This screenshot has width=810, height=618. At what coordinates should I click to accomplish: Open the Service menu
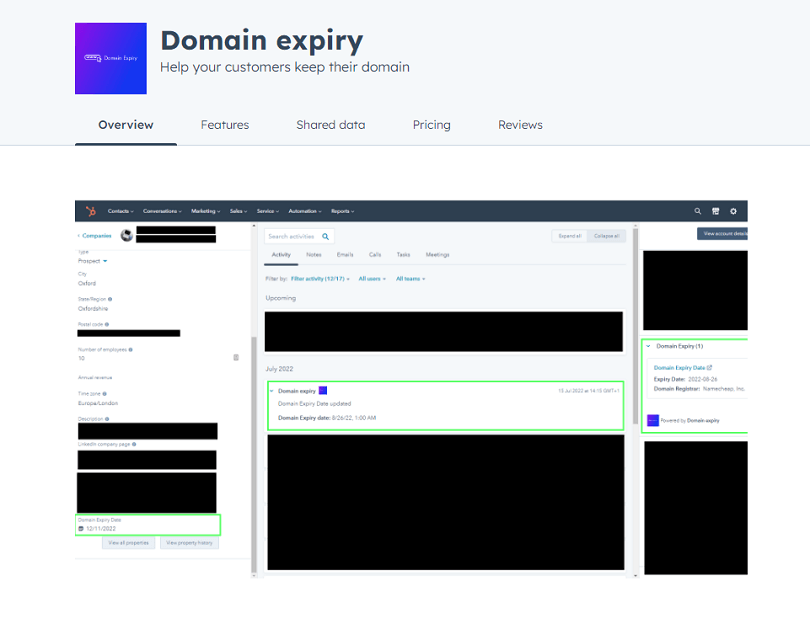[x=268, y=211]
